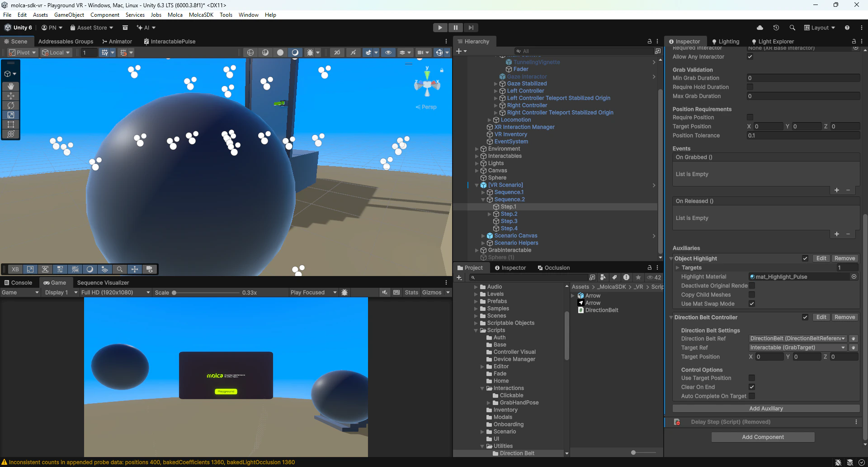
Task: Click favorites star in Project toolbar
Action: 638,277
